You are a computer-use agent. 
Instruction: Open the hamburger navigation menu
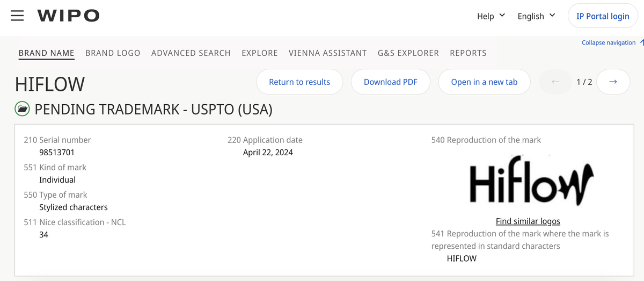(17, 16)
